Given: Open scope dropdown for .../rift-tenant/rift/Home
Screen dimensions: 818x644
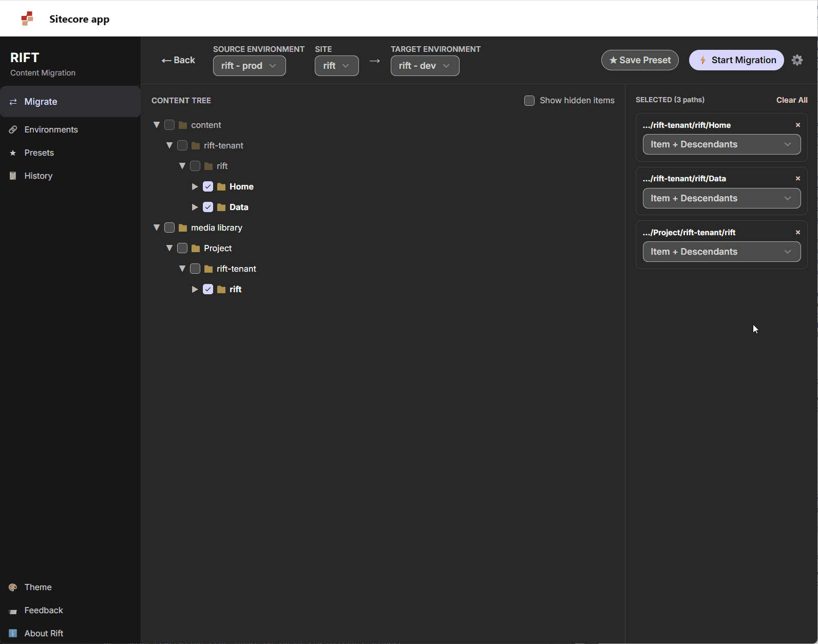Looking at the screenshot, I should 721,144.
